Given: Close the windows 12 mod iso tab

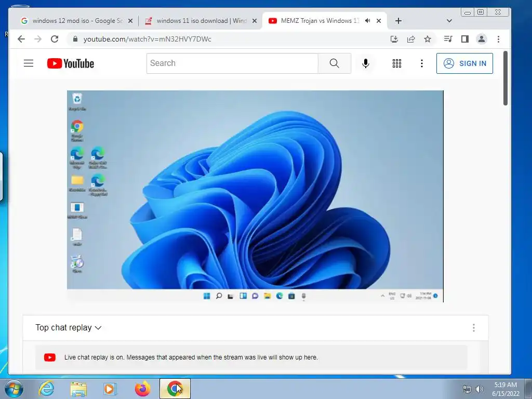Looking at the screenshot, I should [130, 21].
